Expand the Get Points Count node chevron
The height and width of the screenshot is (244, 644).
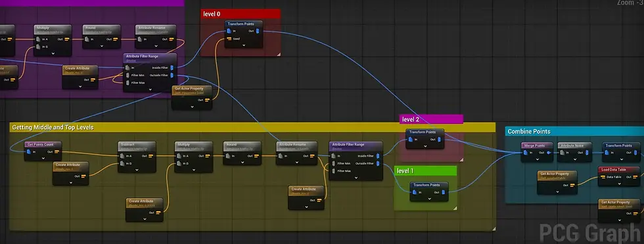43,157
